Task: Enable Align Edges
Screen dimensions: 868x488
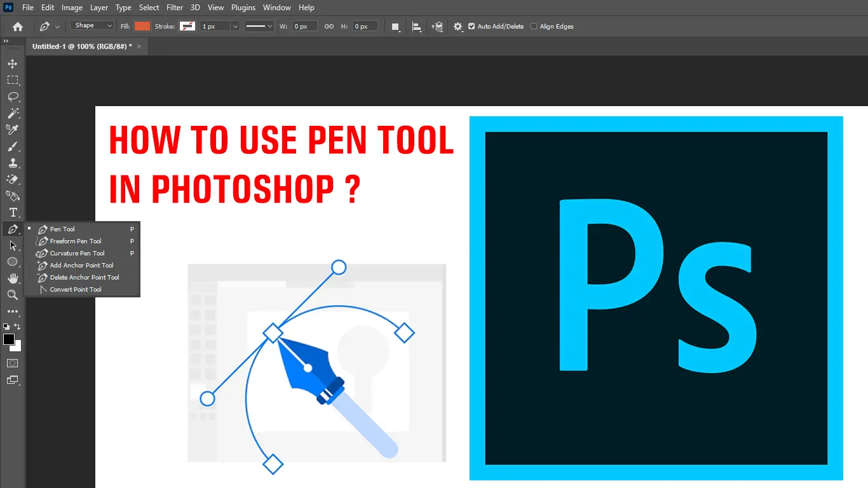Action: pyautogui.click(x=534, y=26)
